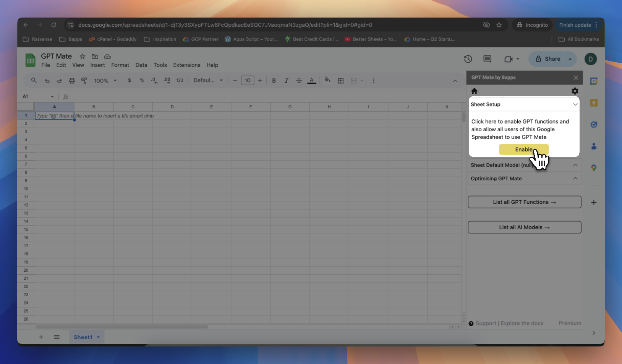The height and width of the screenshot is (364, 622).
Task: Open version history clock icon
Action: [468, 59]
